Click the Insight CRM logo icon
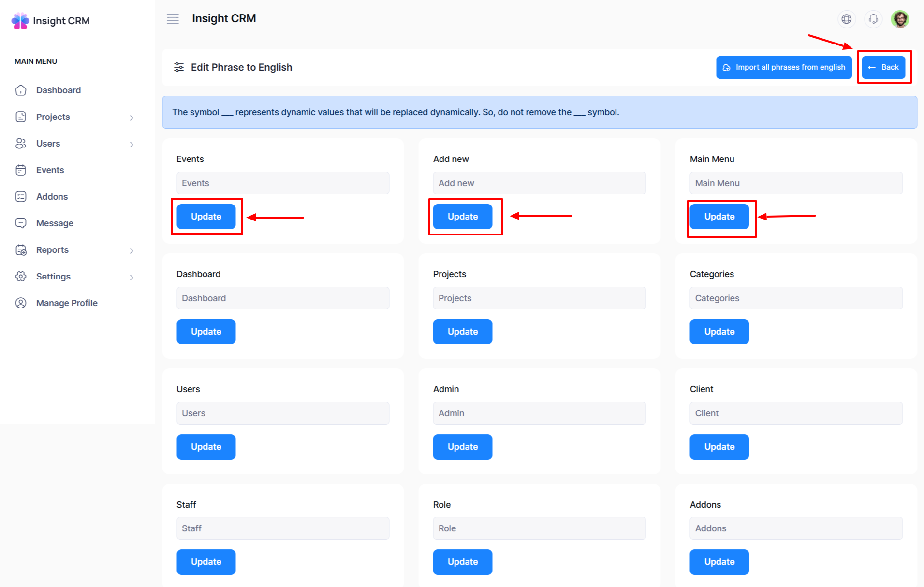Viewport: 924px width, 587px height. point(20,21)
